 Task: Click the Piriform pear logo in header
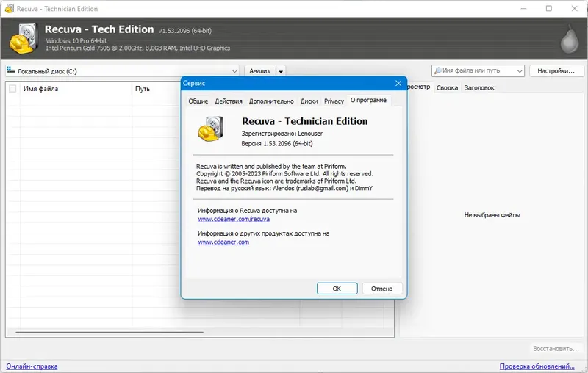point(569,40)
